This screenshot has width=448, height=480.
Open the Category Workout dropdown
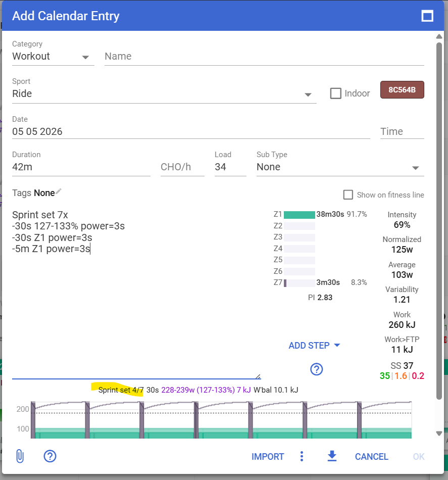(x=53, y=57)
